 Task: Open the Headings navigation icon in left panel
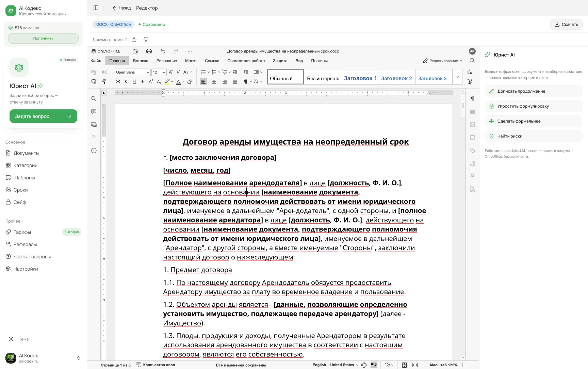point(94,138)
